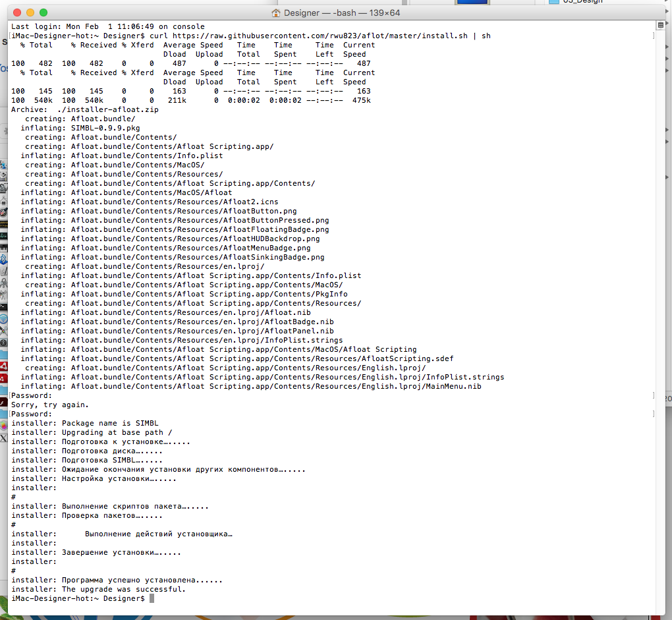Click the 'en.lproj/Afloat.nib' line
672x620 pixels.
click(x=165, y=312)
